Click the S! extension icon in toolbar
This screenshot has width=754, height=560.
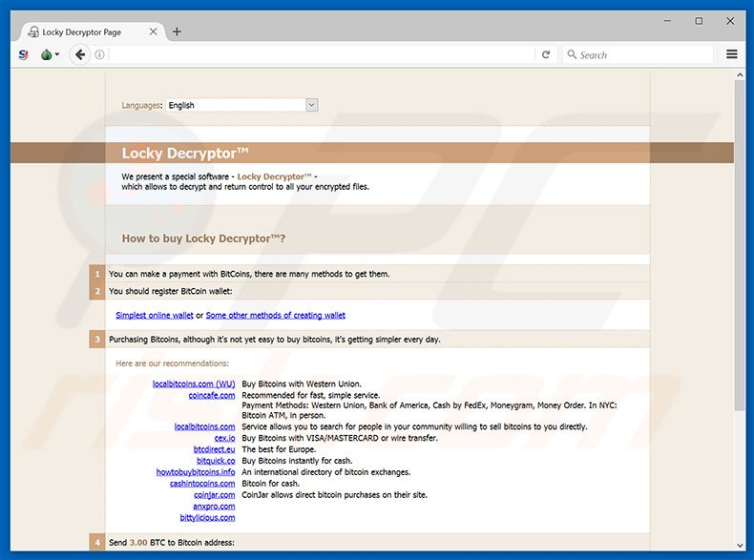[x=24, y=54]
